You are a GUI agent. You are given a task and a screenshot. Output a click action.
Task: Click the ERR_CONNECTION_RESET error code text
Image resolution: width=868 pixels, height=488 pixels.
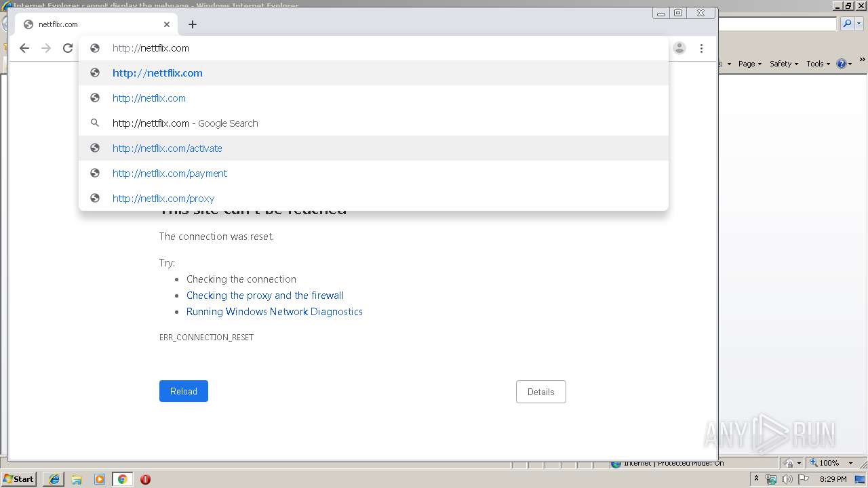pos(206,337)
